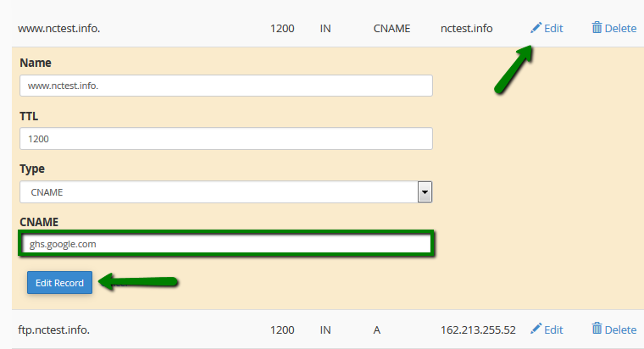Submit with the blue Edit Record button
644x349 pixels.
tap(59, 282)
